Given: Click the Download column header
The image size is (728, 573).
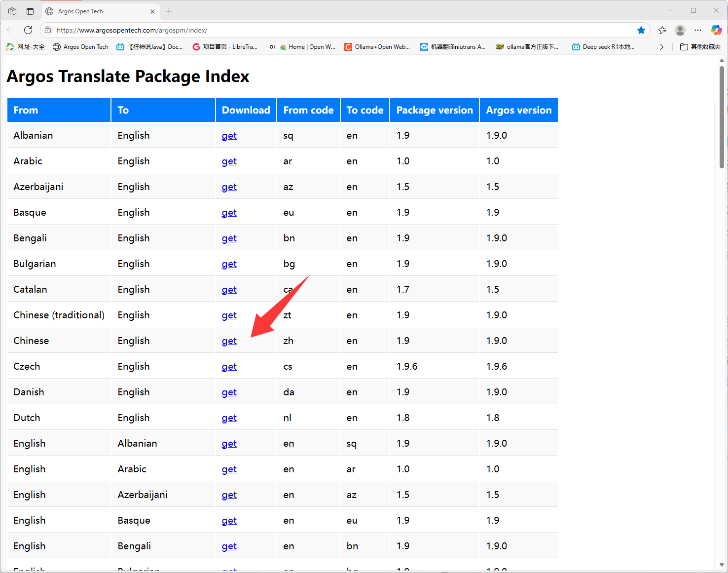Looking at the screenshot, I should coord(246,110).
